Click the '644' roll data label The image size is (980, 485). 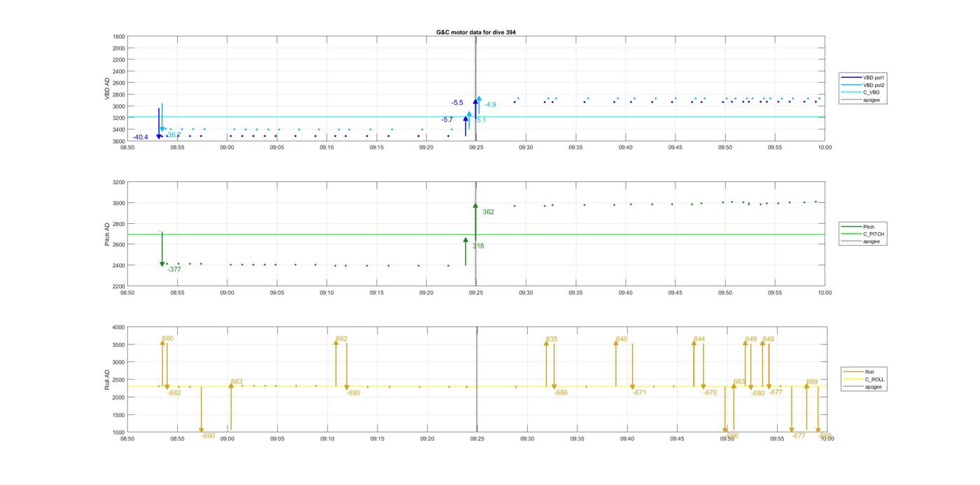pos(699,339)
